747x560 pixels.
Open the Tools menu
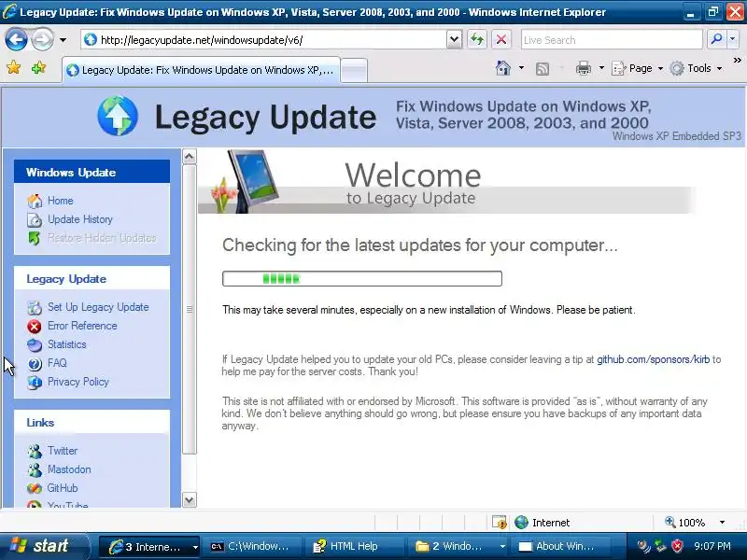(x=696, y=68)
